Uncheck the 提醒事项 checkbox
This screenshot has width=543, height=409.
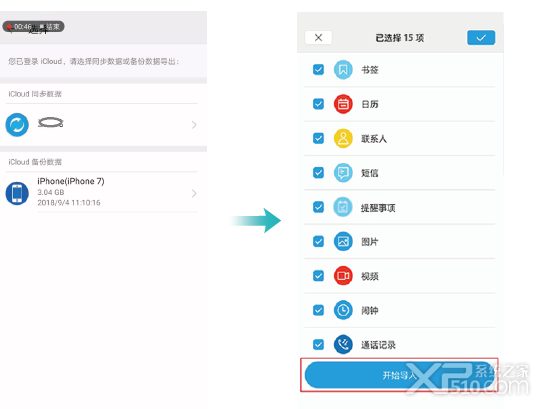[x=318, y=207]
